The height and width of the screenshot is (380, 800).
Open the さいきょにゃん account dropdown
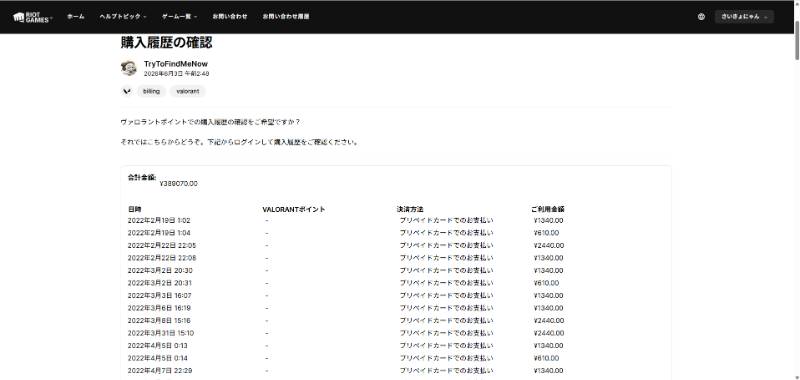[744, 16]
